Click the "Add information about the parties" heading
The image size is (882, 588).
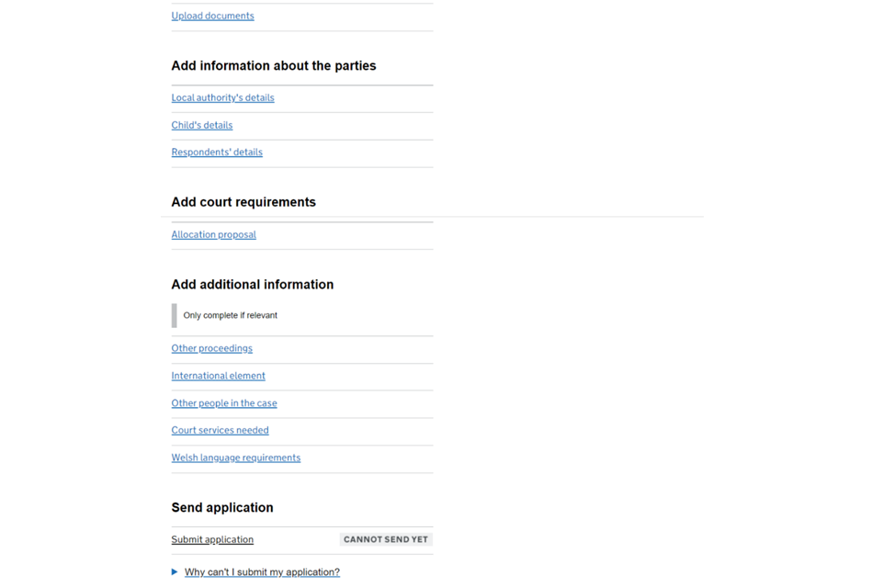click(x=273, y=66)
